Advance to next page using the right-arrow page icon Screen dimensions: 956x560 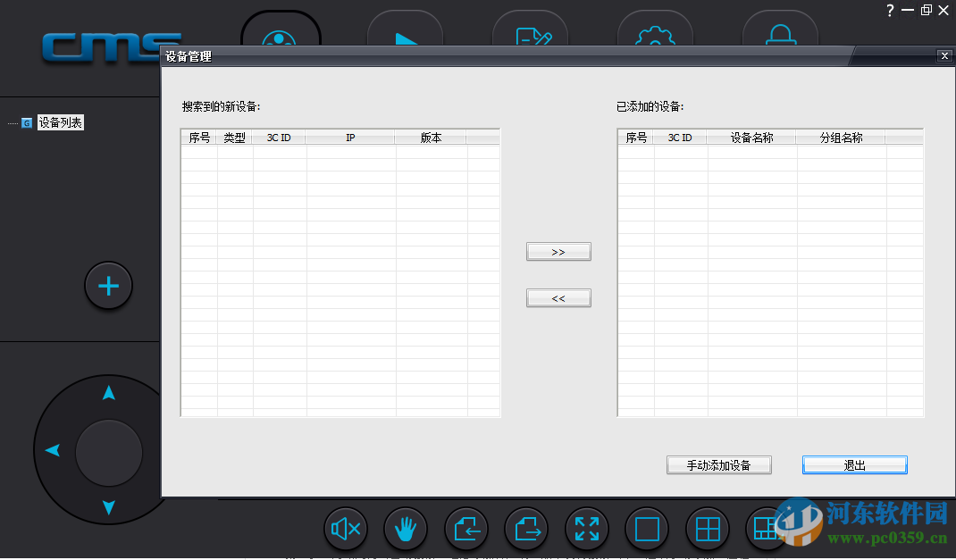[526, 529]
